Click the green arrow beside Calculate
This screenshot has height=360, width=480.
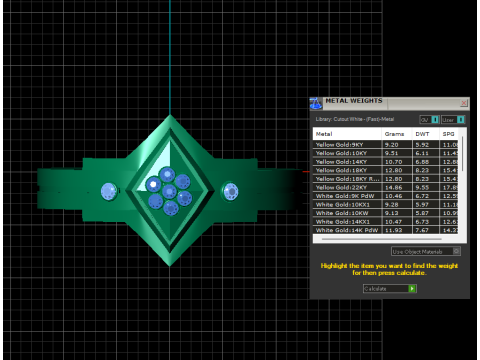tap(412, 289)
